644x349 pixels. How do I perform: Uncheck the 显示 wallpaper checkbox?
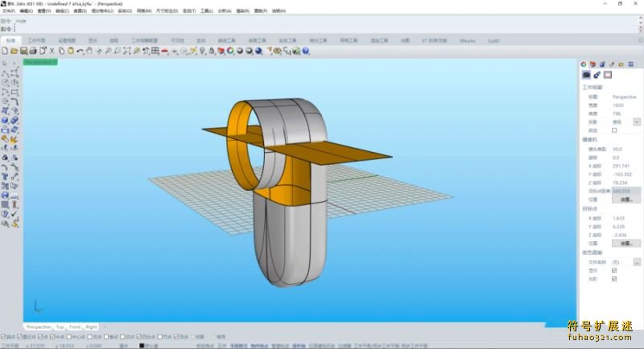click(x=614, y=270)
